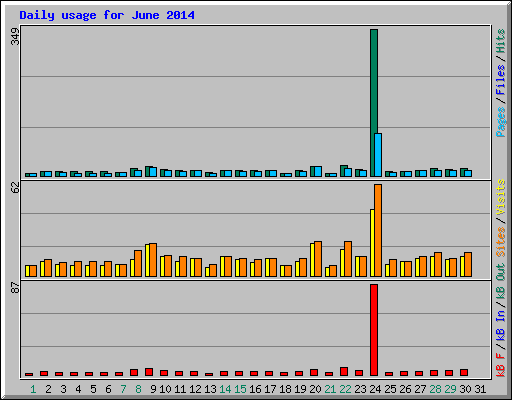This screenshot has width=512, height=400.
Task: Click day 31 on the x-axis
Action: 480,389
